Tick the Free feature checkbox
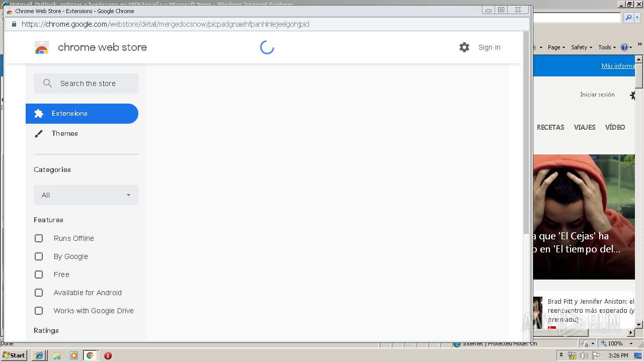644x362 pixels. (39, 275)
